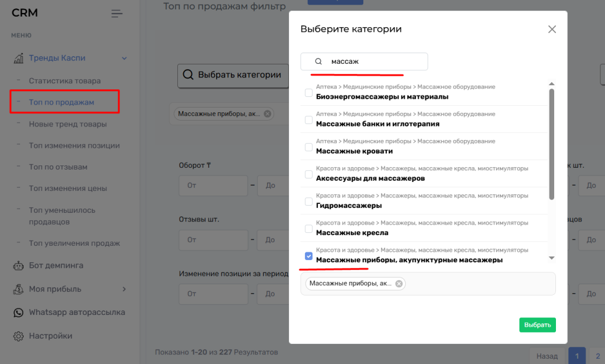Open Топ уменьшилось продавцов menu item
Screen dimensions: 605x364
tap(61, 216)
